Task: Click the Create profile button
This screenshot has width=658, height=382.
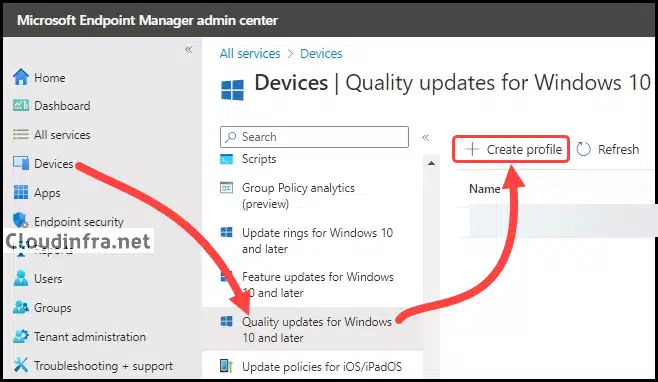Action: pos(511,149)
